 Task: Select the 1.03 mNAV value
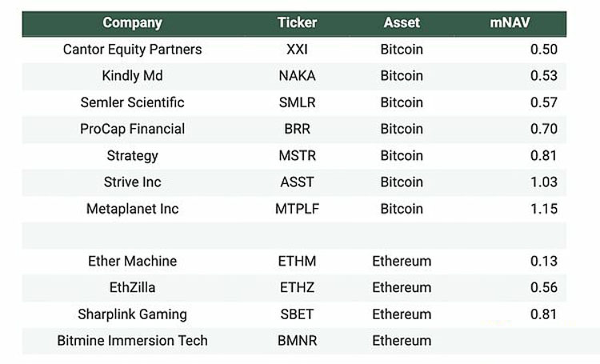pyautogui.click(x=543, y=182)
